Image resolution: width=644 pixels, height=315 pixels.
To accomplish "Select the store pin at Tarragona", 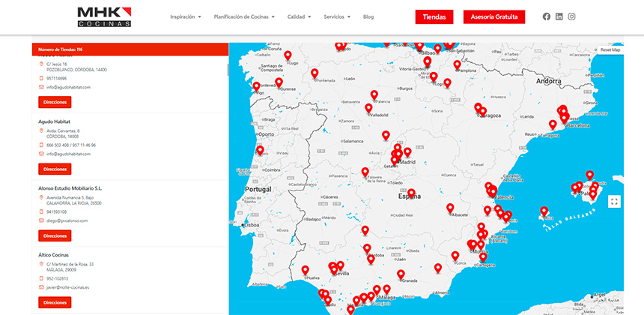I will point(553,124).
